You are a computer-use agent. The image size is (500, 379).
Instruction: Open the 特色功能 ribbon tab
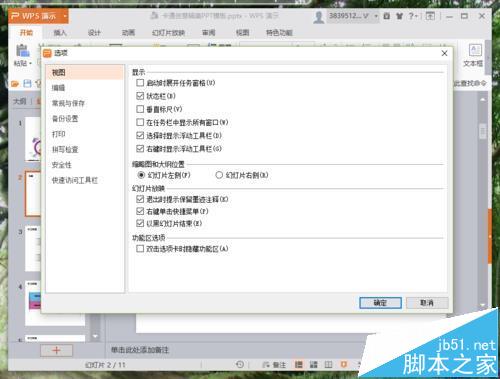(279, 33)
